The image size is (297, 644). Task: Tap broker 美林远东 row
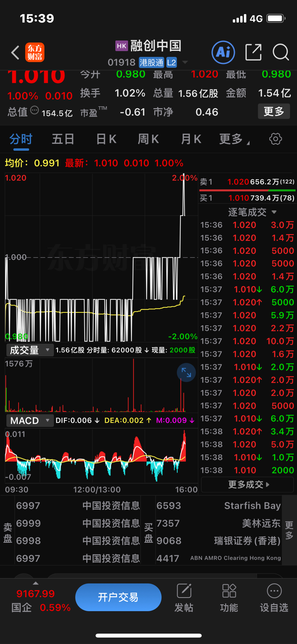pos(218,523)
